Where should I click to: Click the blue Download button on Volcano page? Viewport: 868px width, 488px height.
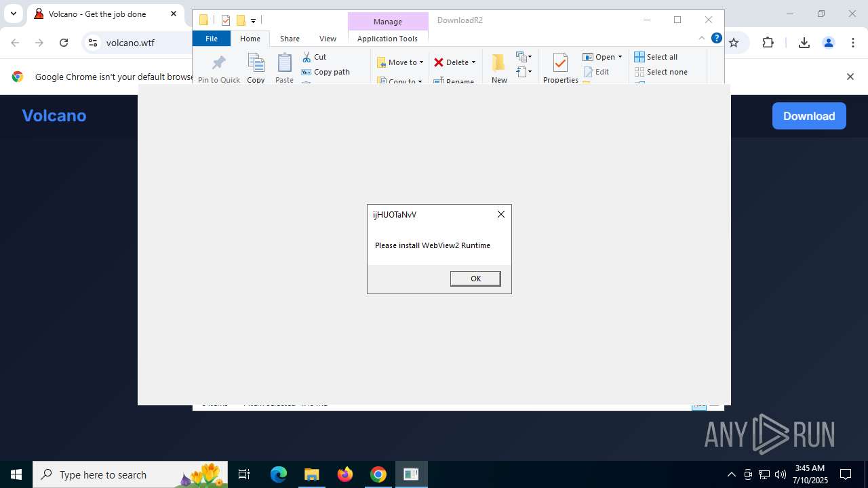point(809,116)
